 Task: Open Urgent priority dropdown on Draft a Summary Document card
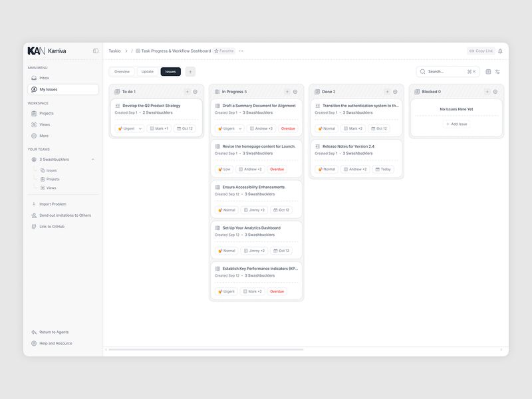(x=229, y=128)
